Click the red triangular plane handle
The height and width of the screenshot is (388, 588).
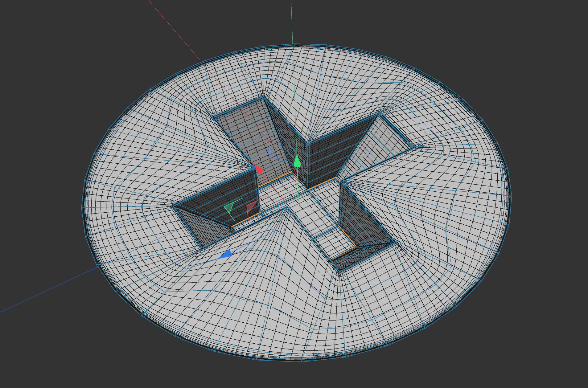click(251, 207)
